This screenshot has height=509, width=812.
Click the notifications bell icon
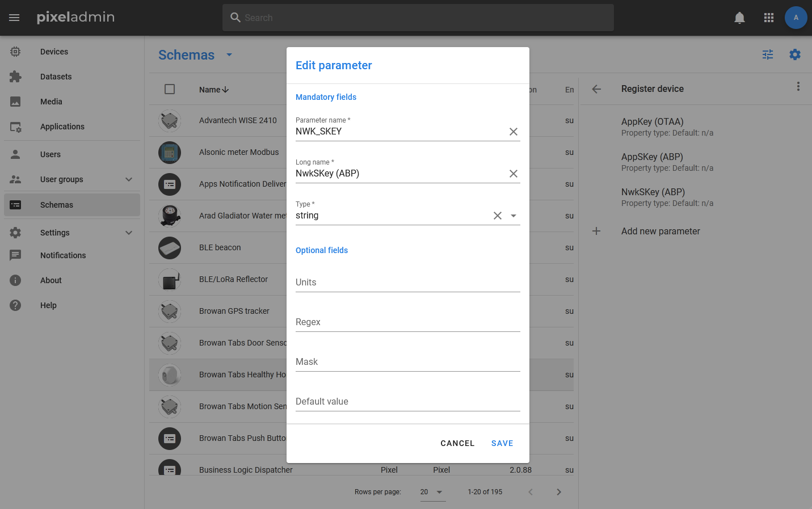(739, 18)
